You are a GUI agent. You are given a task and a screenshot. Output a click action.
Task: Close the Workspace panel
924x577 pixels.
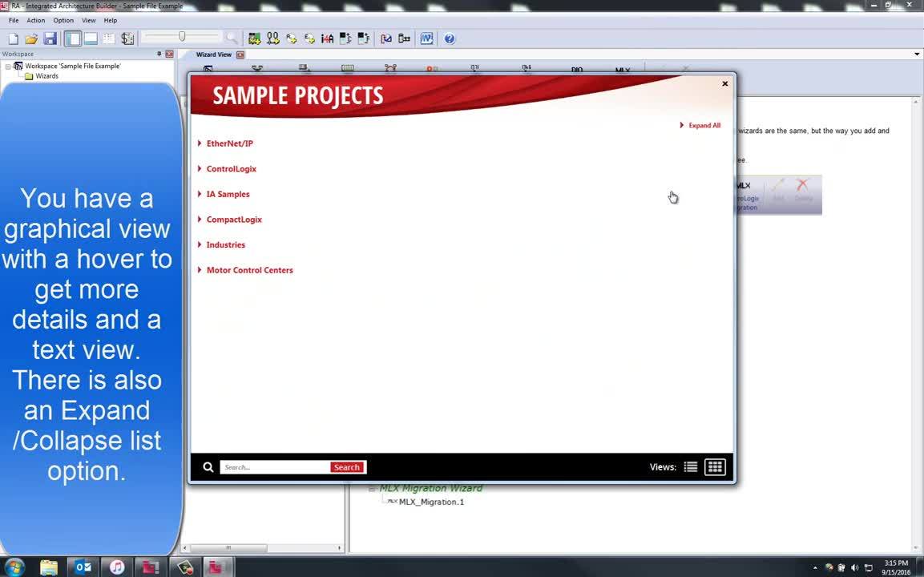[x=170, y=54]
